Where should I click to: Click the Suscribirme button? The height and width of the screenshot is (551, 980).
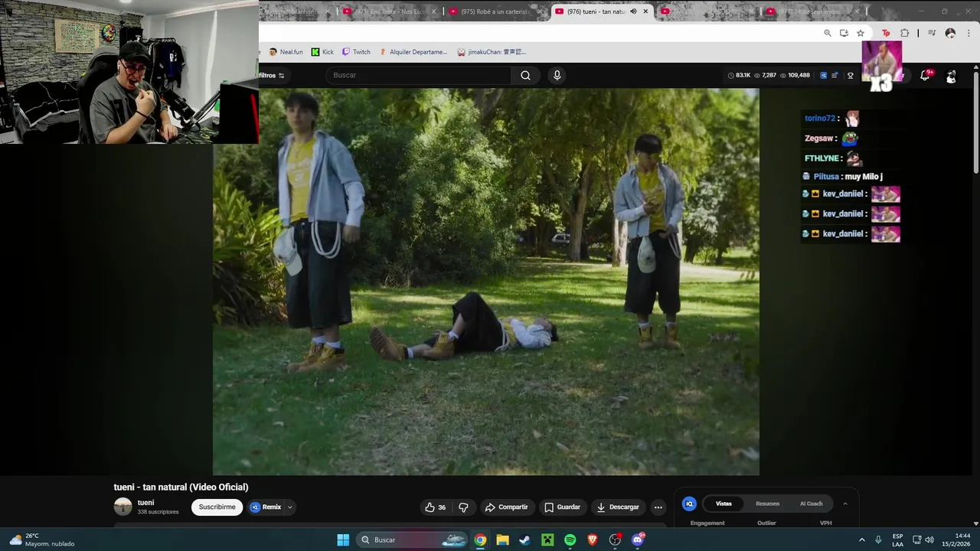coord(217,507)
